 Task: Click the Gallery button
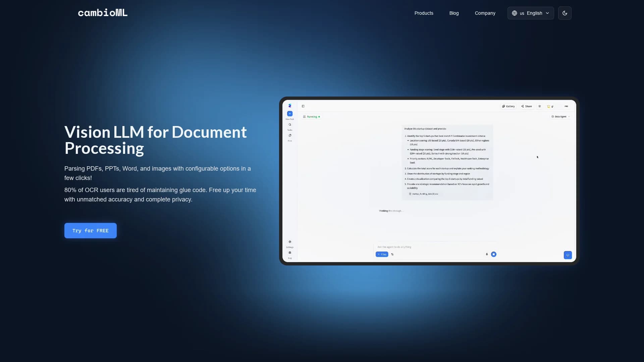point(508,106)
